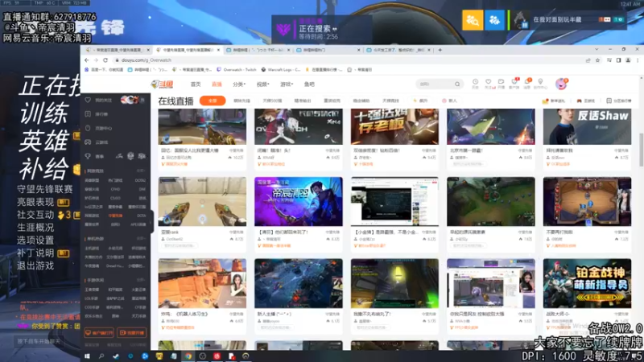Click the page vertical scrollbar
Image resolution: width=644 pixels, height=362 pixels.
[641, 150]
